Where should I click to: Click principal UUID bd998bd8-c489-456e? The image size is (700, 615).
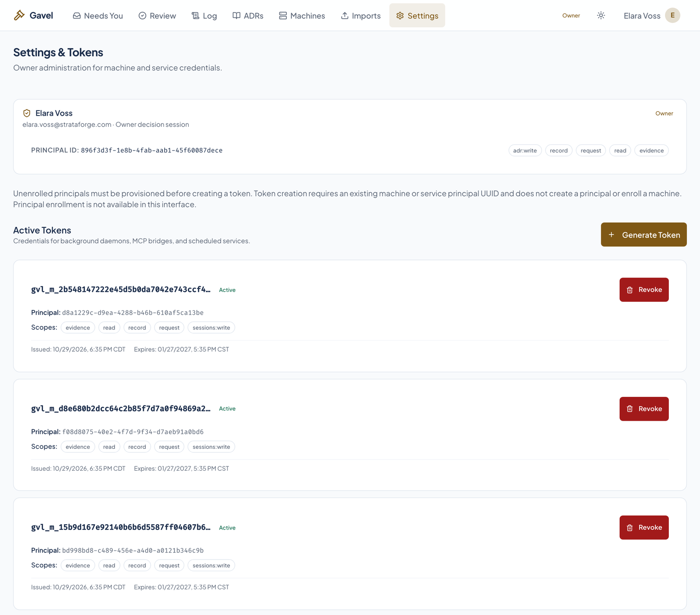pyautogui.click(x=133, y=550)
